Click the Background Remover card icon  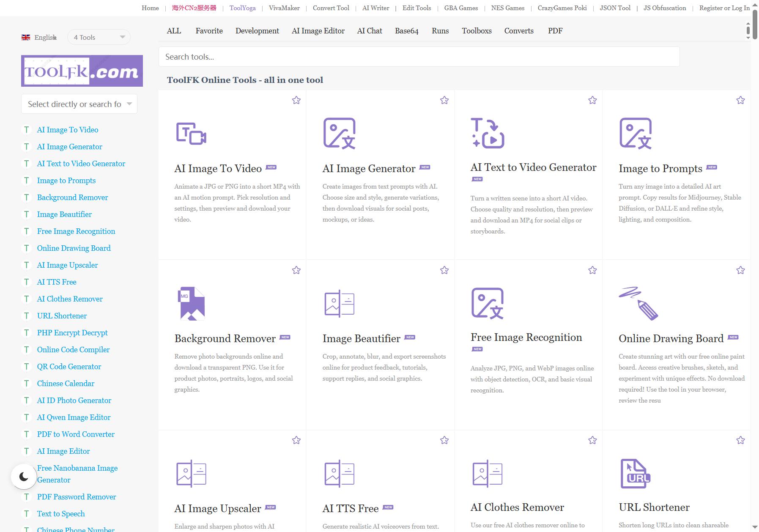tap(192, 303)
